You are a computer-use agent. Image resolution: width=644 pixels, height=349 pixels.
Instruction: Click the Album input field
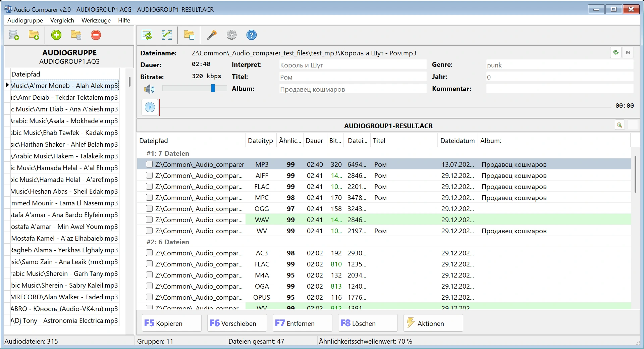(x=353, y=89)
